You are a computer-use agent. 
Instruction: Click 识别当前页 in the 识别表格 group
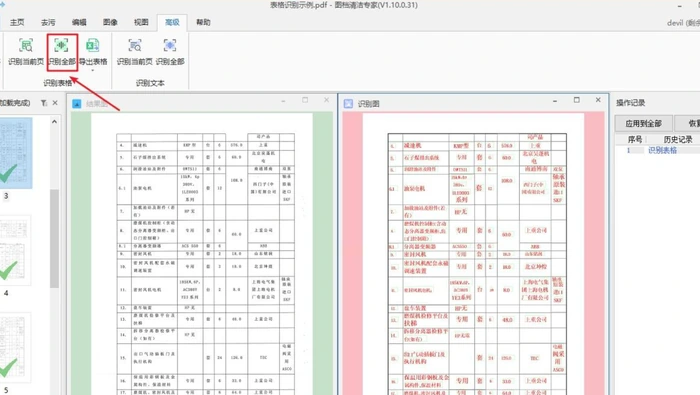click(x=26, y=52)
